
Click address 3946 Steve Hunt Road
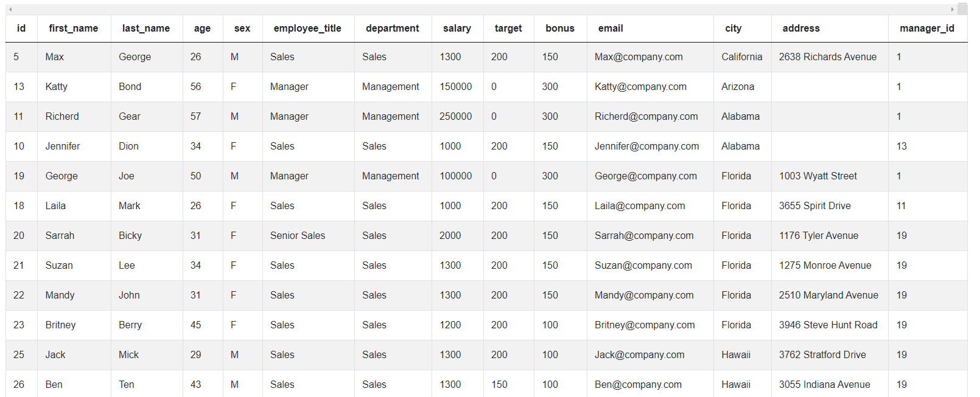(x=830, y=325)
